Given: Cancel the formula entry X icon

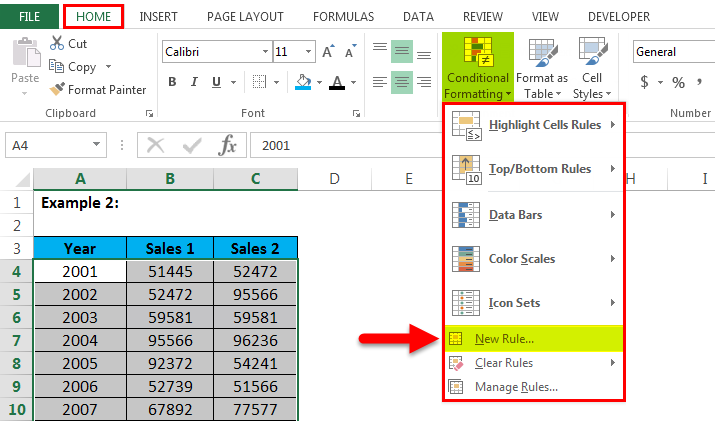Looking at the screenshot, I should point(155,146).
